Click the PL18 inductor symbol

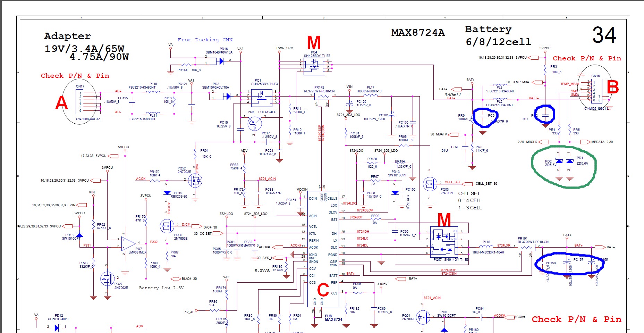click(x=486, y=246)
